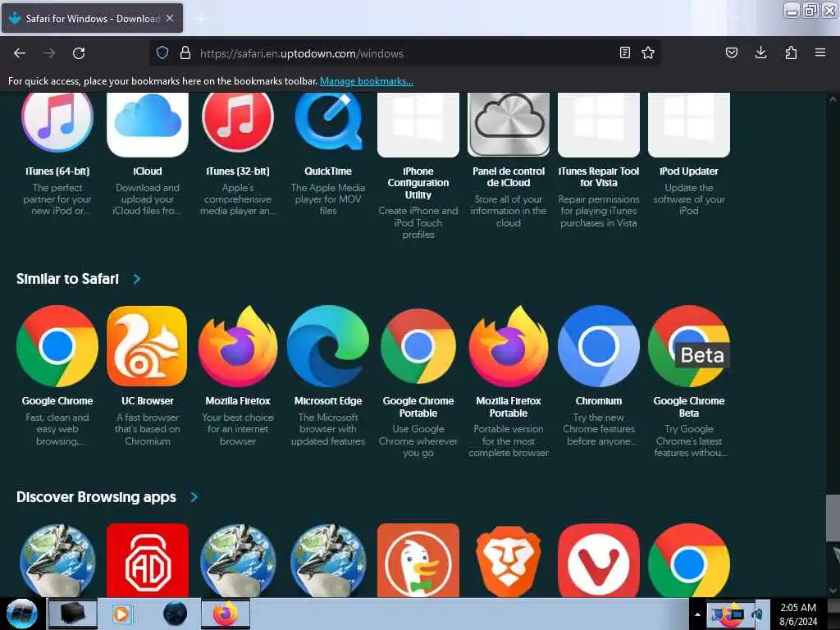Toggle reader view icon in address bar
This screenshot has width=840, height=630.
[624, 52]
